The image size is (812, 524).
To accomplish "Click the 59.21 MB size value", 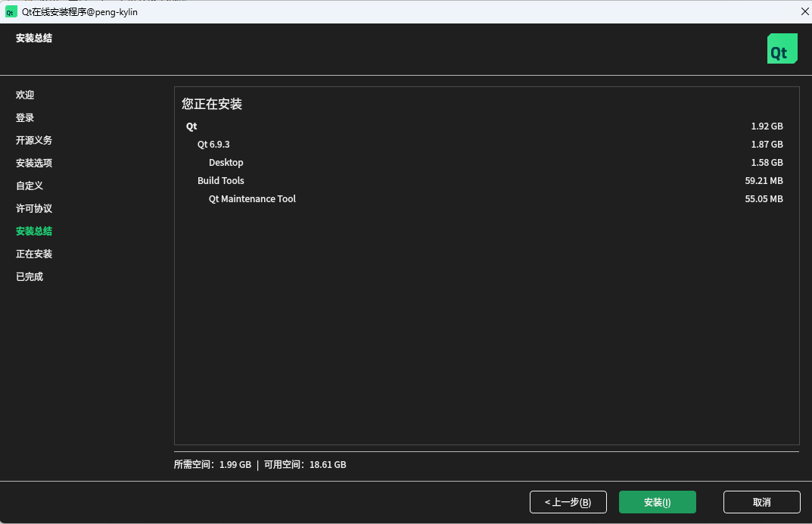I will click(x=764, y=180).
